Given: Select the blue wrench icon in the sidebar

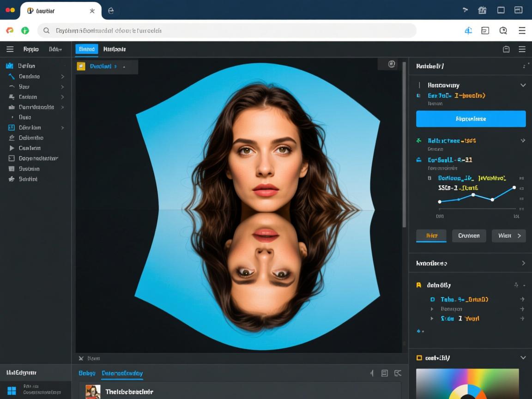Looking at the screenshot, I should click(x=12, y=77).
